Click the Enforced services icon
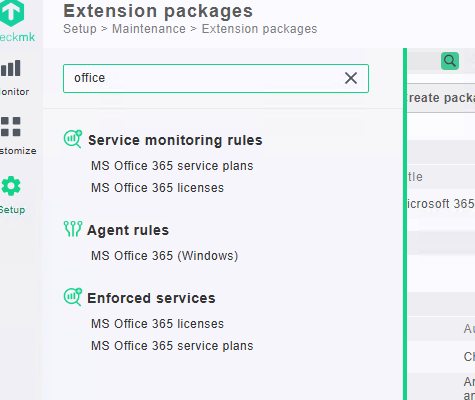This screenshot has height=400, width=475. click(x=73, y=297)
